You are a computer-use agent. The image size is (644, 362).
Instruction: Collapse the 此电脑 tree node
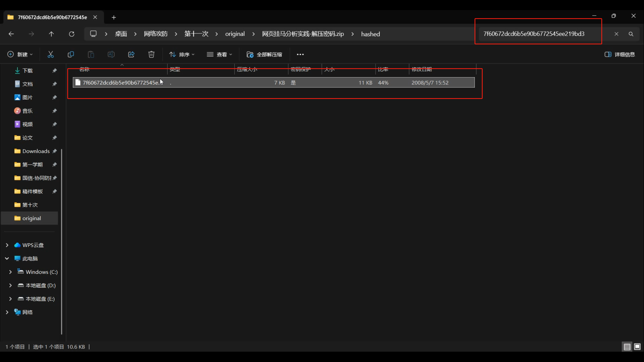pos(7,258)
